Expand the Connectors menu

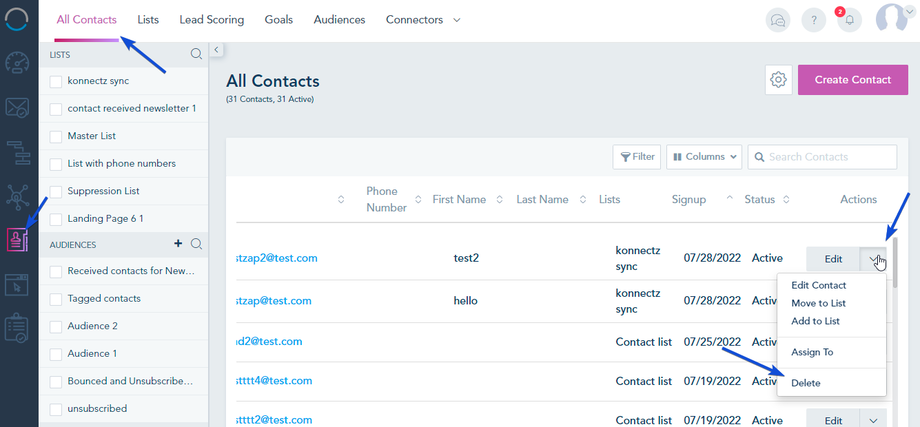423,20
